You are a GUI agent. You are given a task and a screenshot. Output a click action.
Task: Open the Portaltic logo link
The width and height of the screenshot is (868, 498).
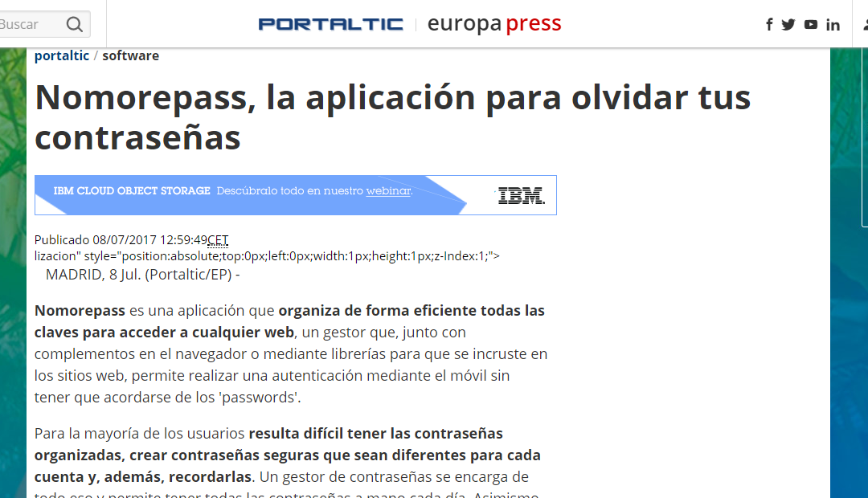[x=330, y=24]
